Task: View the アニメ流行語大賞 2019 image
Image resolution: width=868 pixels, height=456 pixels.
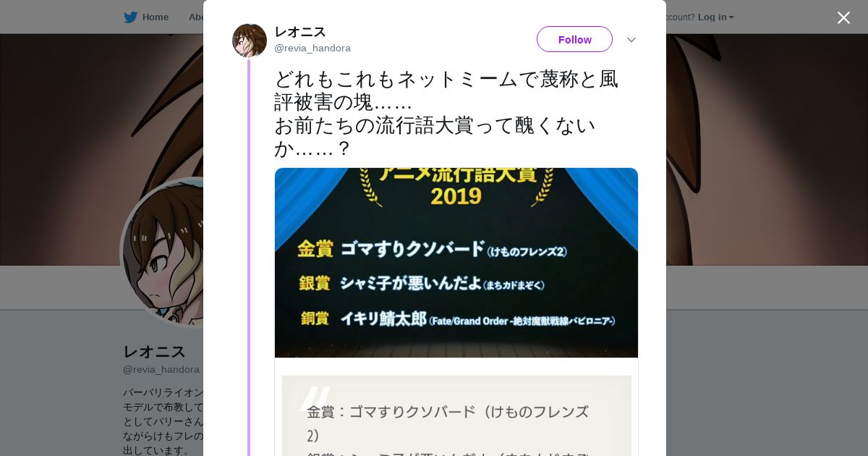Action: pyautogui.click(x=456, y=263)
